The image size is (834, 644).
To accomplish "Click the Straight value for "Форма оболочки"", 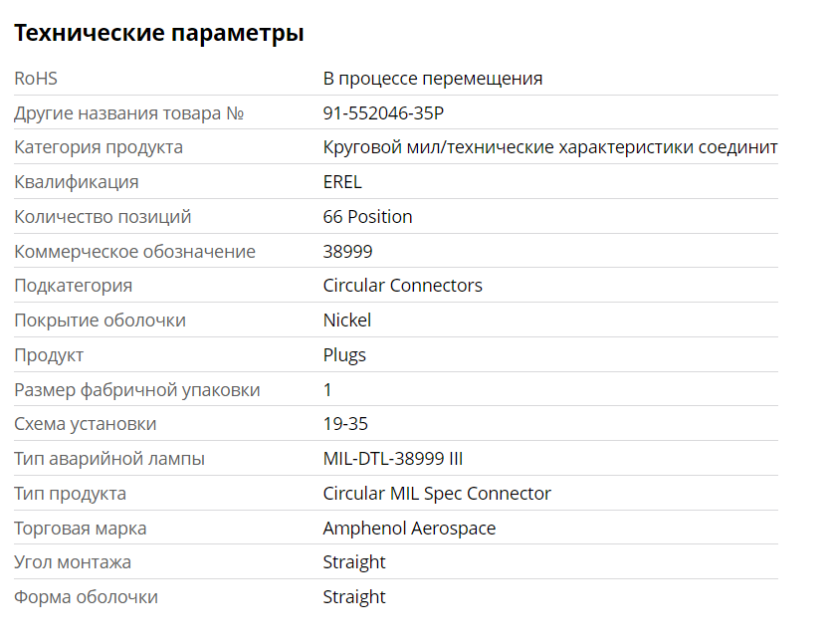I will [354, 597].
